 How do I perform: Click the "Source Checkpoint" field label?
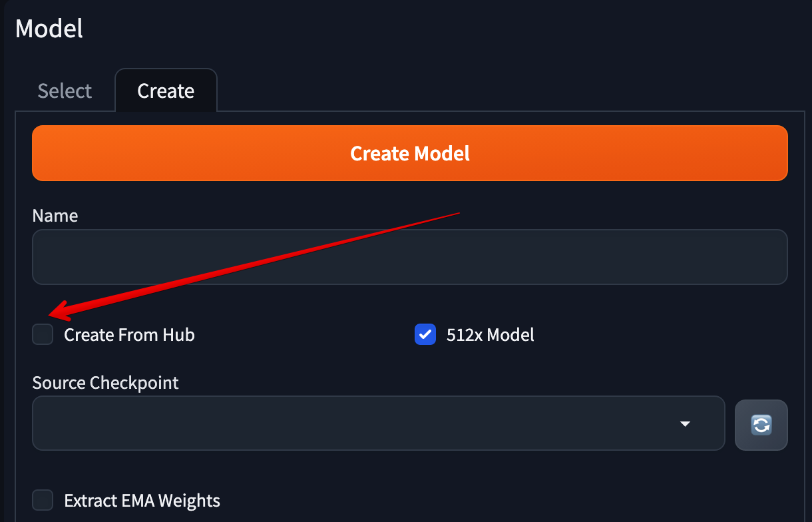[x=106, y=383]
